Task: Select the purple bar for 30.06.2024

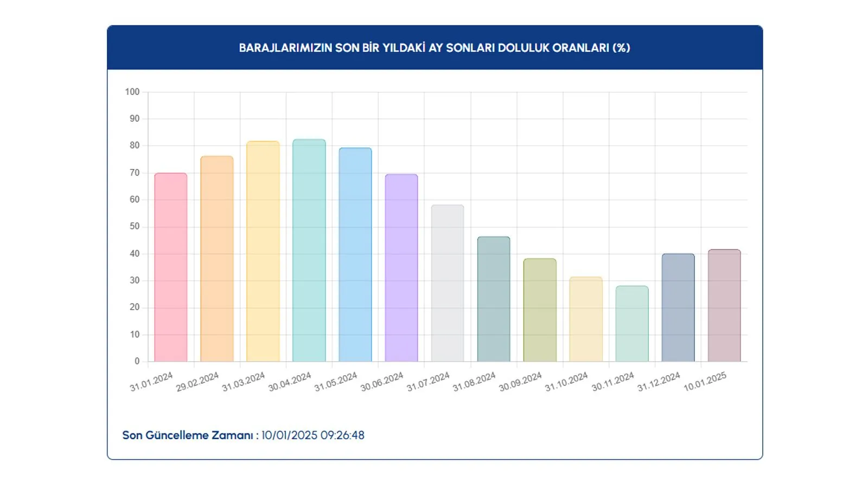Action: 401,268
